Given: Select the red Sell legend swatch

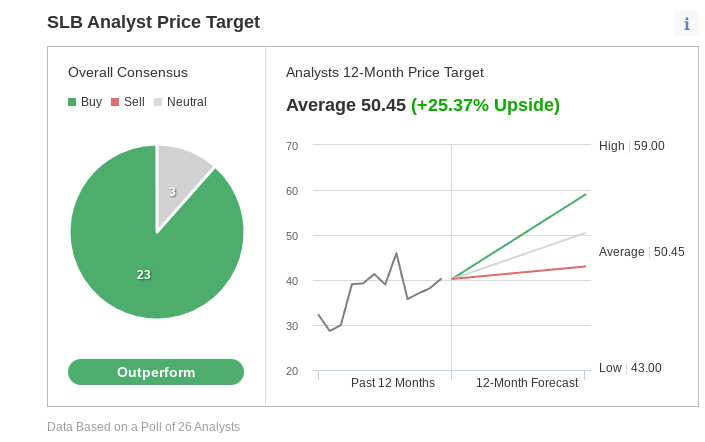Looking at the screenshot, I should click(115, 102).
